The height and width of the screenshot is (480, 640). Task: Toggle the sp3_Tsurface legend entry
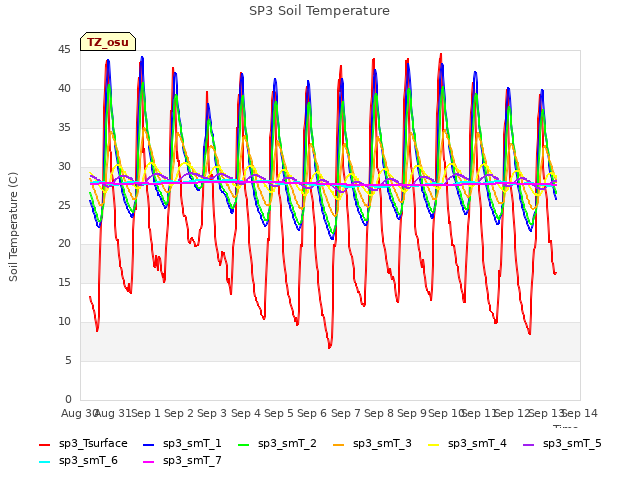pyautogui.click(x=83, y=444)
